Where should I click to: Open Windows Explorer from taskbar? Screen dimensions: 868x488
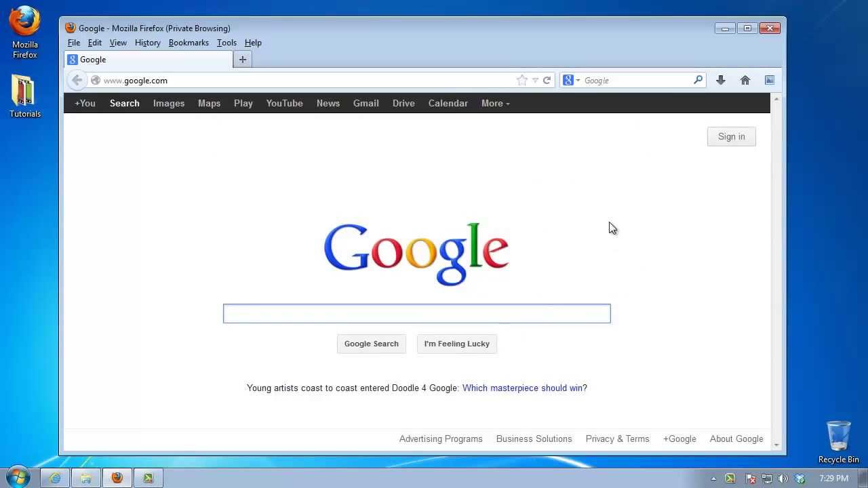click(x=86, y=478)
